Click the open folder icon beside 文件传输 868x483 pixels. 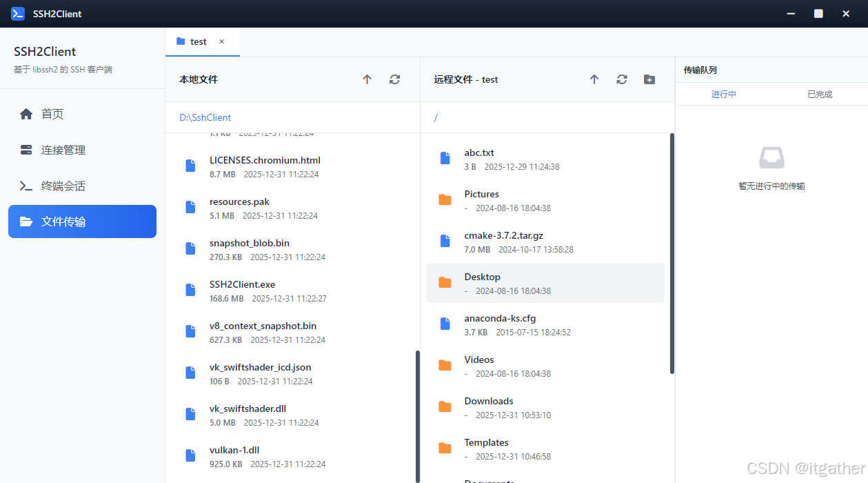click(26, 221)
